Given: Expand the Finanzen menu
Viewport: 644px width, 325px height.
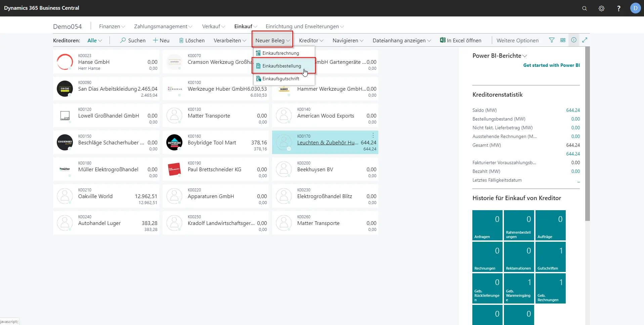Looking at the screenshot, I should tap(112, 27).
